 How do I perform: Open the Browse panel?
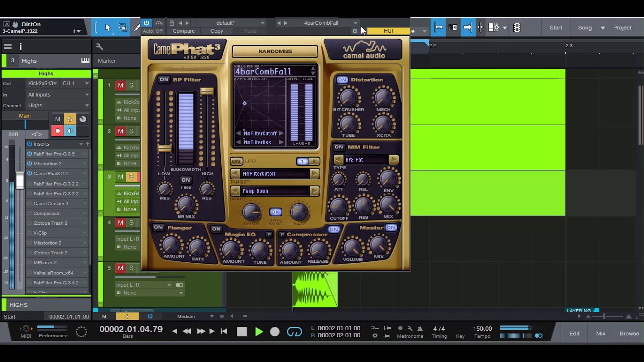click(x=629, y=333)
